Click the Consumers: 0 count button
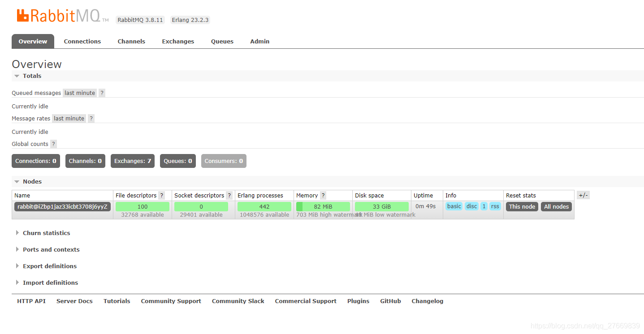The width and height of the screenshot is (644, 334). (224, 161)
